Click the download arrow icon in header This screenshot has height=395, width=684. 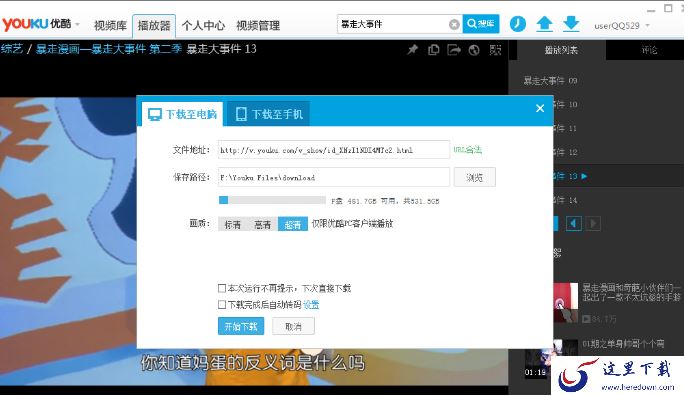coord(571,24)
